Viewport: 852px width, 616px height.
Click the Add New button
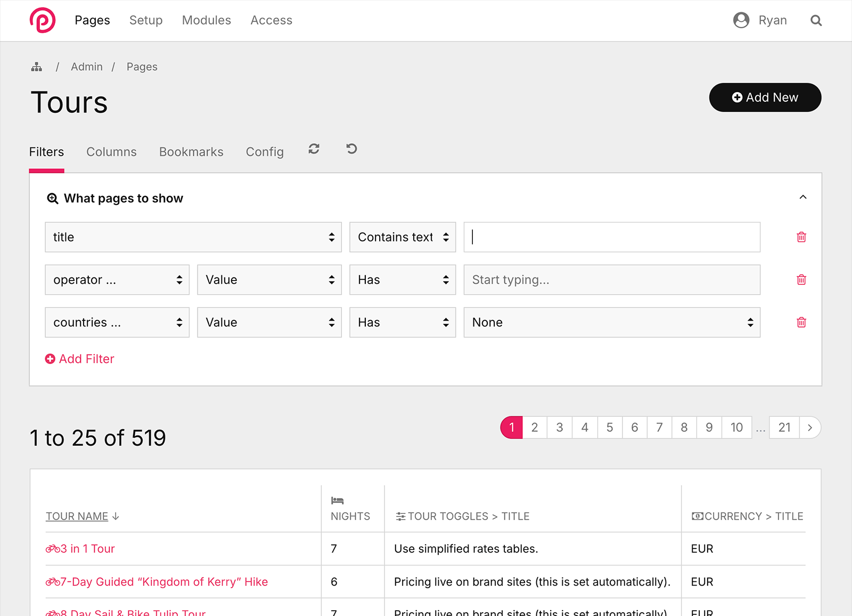(765, 97)
